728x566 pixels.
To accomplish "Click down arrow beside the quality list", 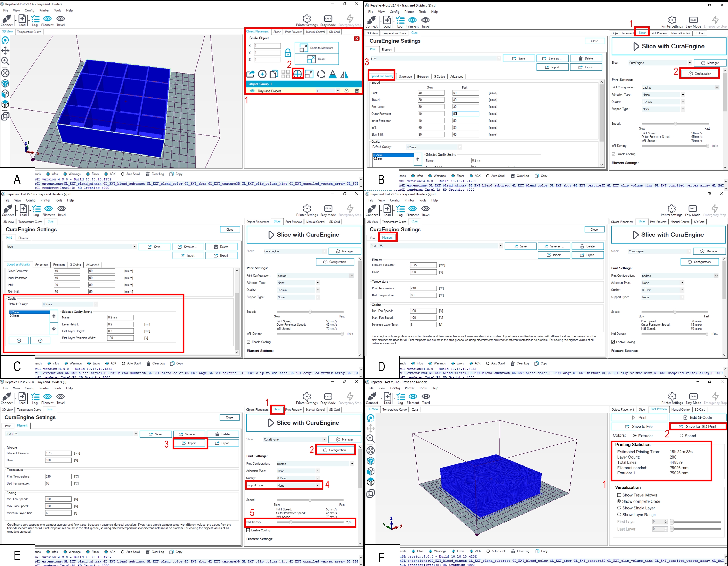I will [x=54, y=328].
